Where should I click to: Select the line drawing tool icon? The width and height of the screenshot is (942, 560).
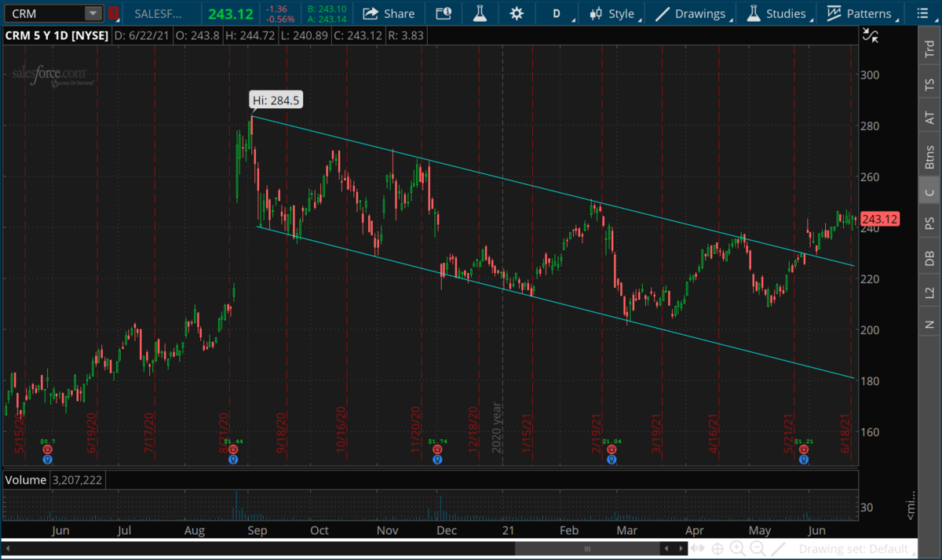pos(779,548)
